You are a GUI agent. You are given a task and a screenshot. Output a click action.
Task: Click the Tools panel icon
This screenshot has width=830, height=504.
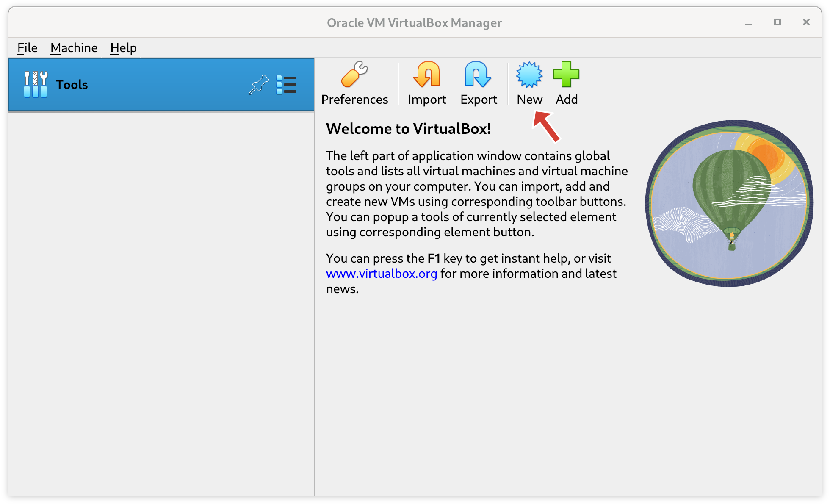coord(34,84)
